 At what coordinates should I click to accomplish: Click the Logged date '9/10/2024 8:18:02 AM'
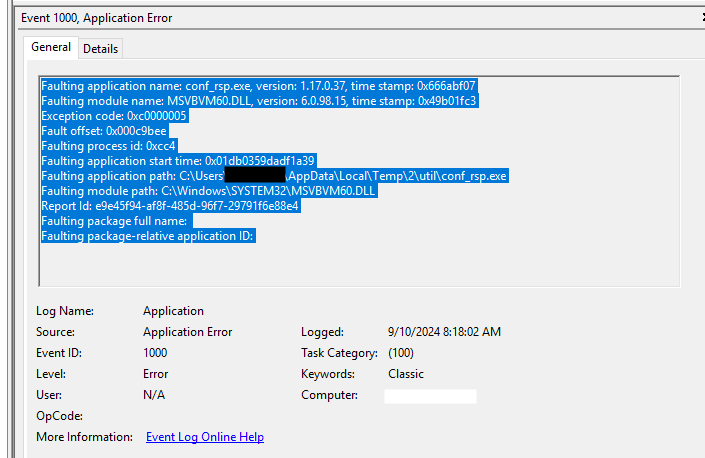(x=444, y=332)
